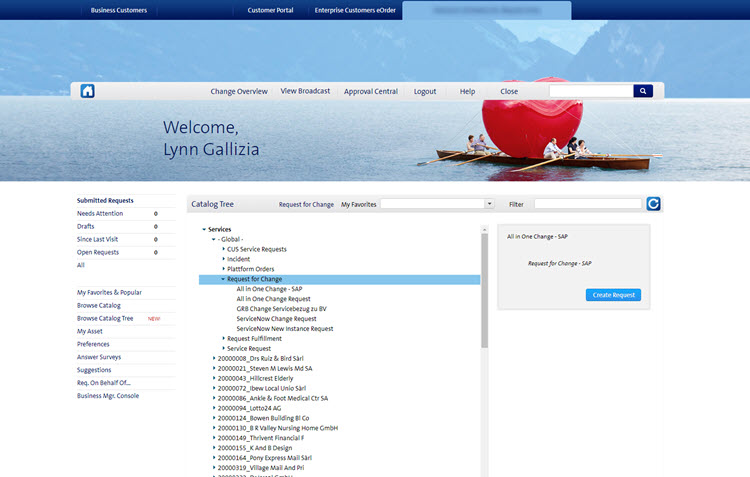Click the Home icon in navigation bar
Image resolution: width=750 pixels, height=477 pixels.
tap(88, 91)
